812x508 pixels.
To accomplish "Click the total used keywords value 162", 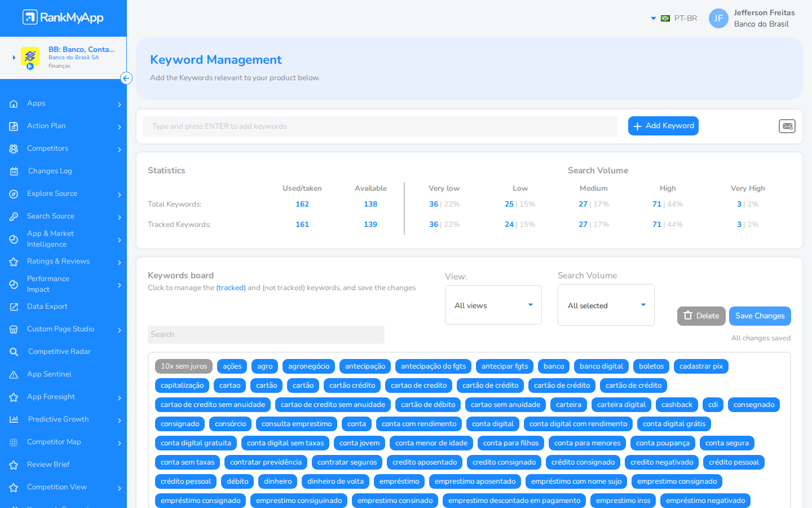I will [302, 204].
